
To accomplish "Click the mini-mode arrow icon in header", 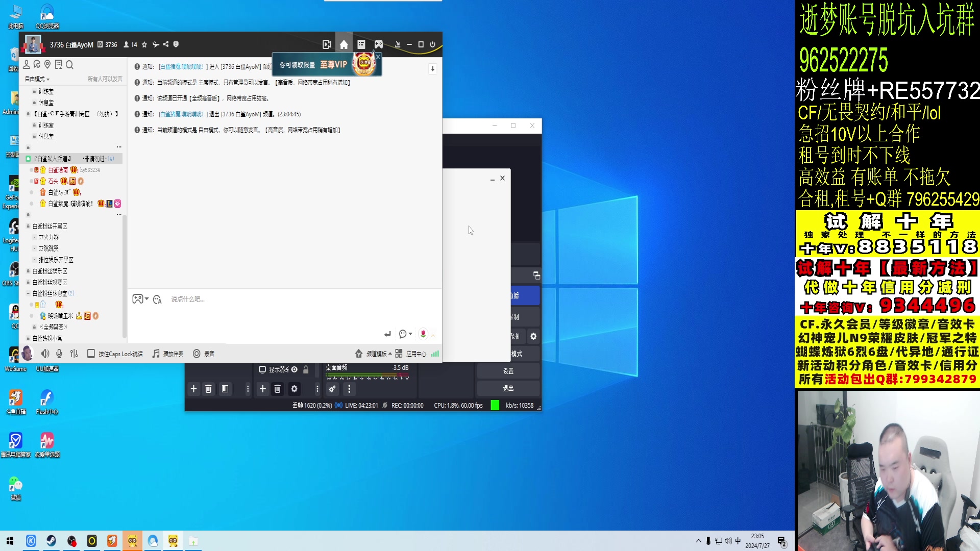I will pyautogui.click(x=398, y=44).
